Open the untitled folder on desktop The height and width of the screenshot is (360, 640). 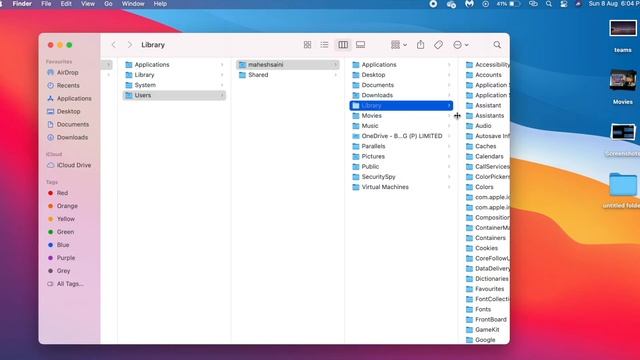623,185
